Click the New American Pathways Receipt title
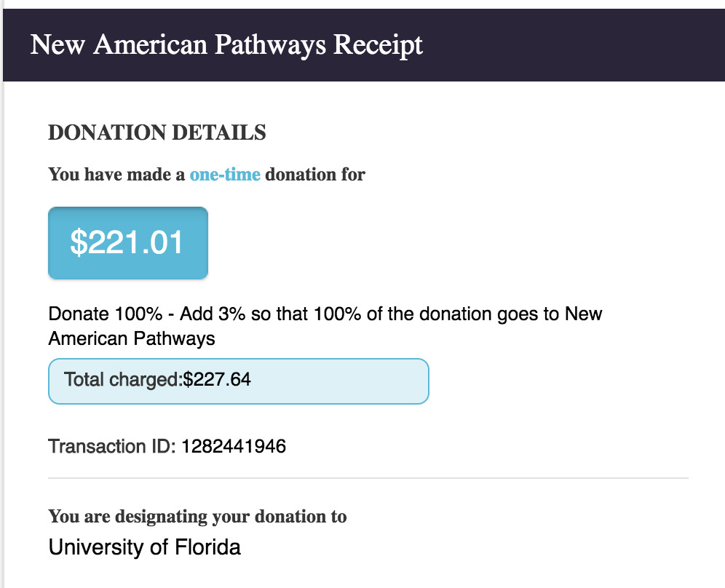The width and height of the screenshot is (725, 588). click(226, 45)
